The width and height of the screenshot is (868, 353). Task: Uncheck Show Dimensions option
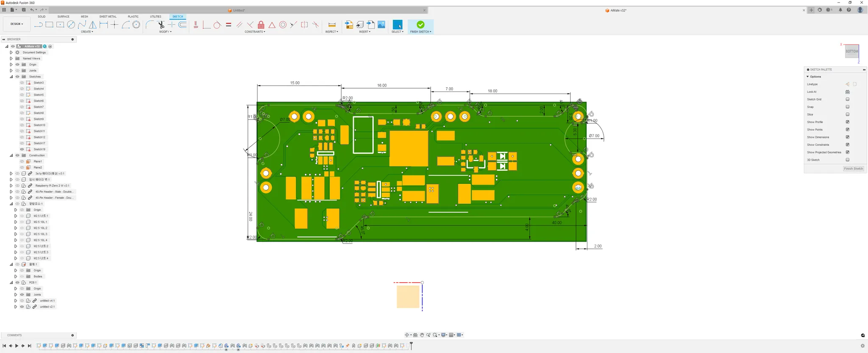click(x=847, y=137)
